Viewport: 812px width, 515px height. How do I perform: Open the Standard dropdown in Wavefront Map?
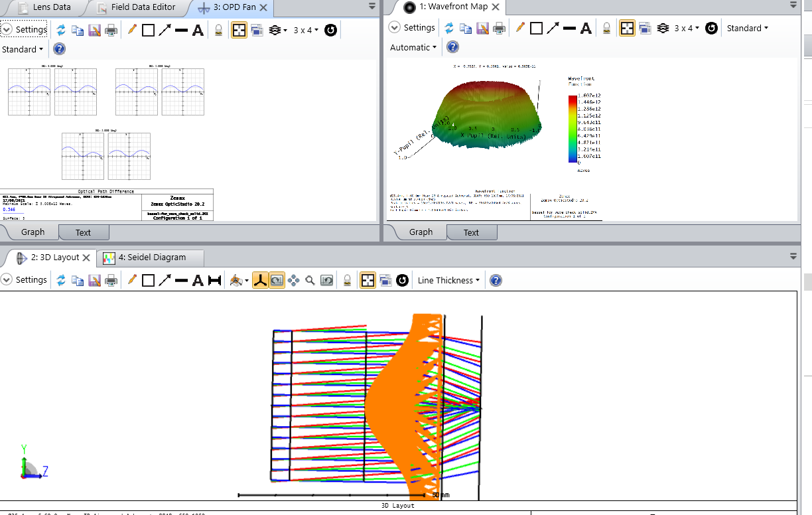748,28
